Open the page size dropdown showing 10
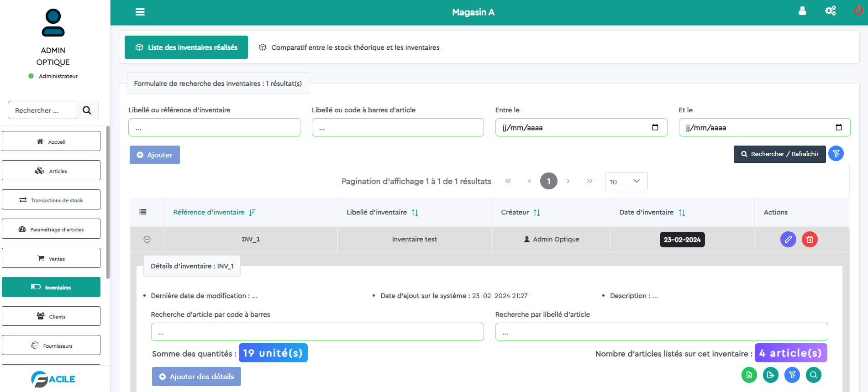Image resolution: width=868 pixels, height=392 pixels. (626, 182)
